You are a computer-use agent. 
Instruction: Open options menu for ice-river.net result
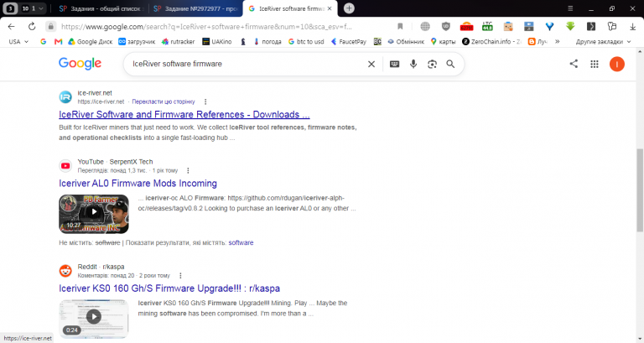click(x=205, y=101)
